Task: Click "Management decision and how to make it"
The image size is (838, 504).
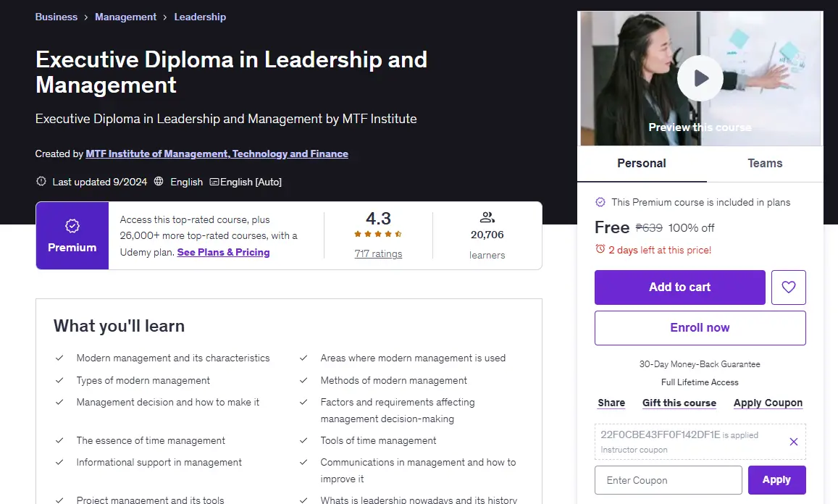Action: [x=168, y=403]
